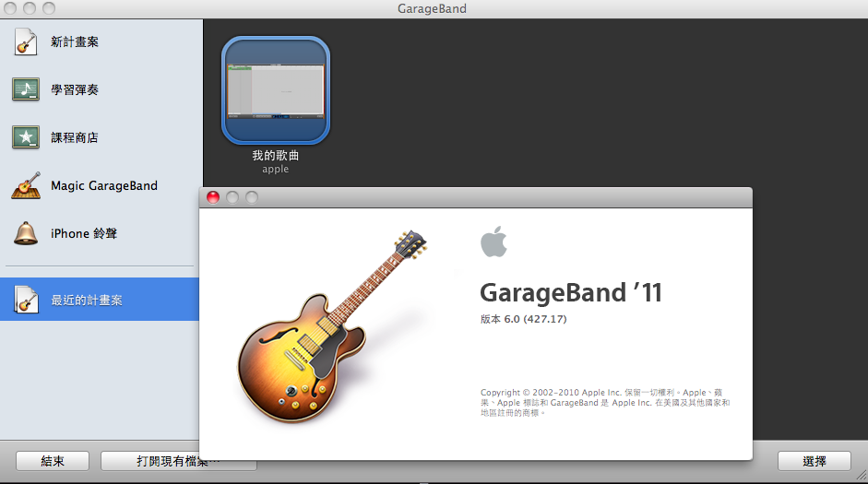Screen dimensions: 868x484
Task: Click the 結束 quit button
Action: [53, 461]
